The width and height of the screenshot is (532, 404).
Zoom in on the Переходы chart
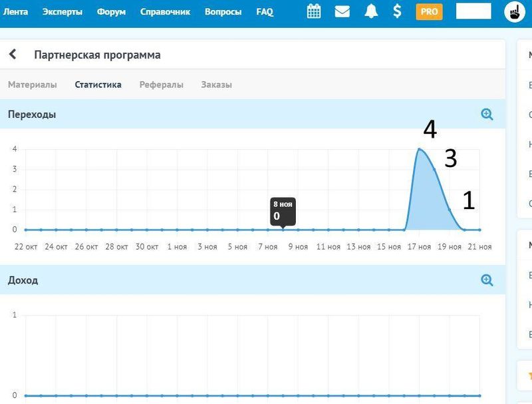(x=487, y=114)
